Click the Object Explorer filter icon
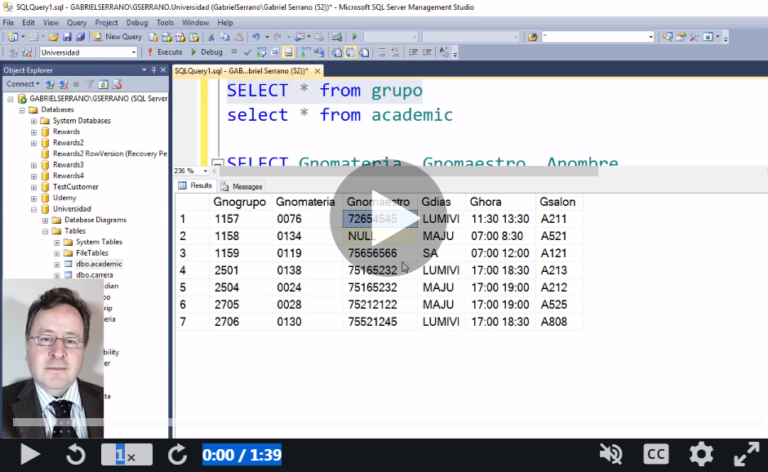768x472 pixels. [90, 84]
